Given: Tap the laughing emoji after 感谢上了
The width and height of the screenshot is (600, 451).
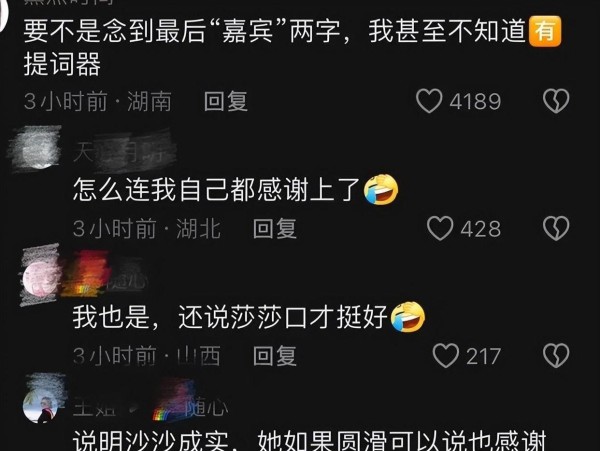Looking at the screenshot, I should [x=381, y=190].
